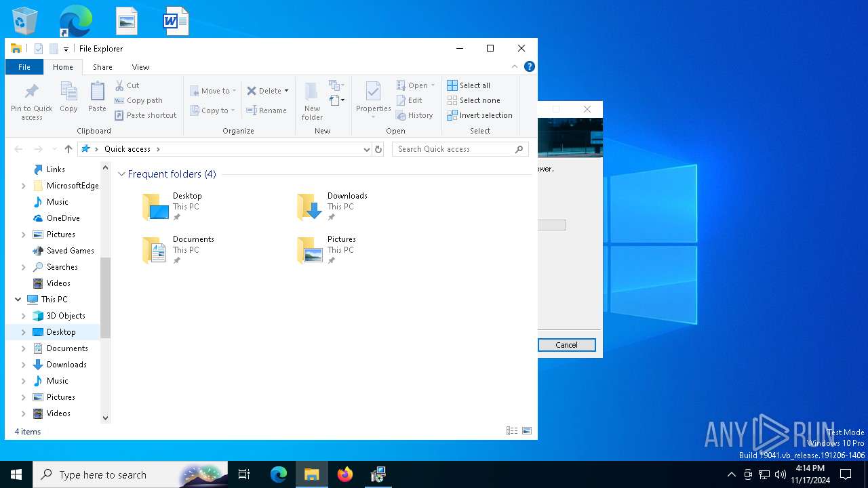Open Recycle Bin desktop icon
The image size is (868, 488).
pyautogui.click(x=25, y=21)
